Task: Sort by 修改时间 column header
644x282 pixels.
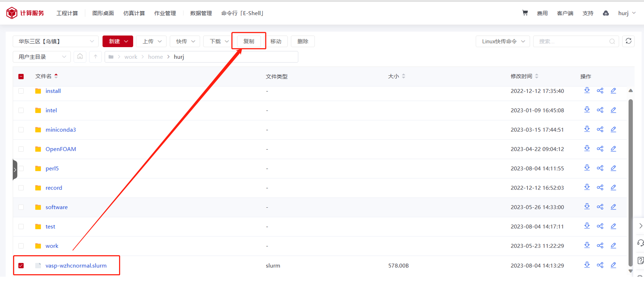Action: 524,76
